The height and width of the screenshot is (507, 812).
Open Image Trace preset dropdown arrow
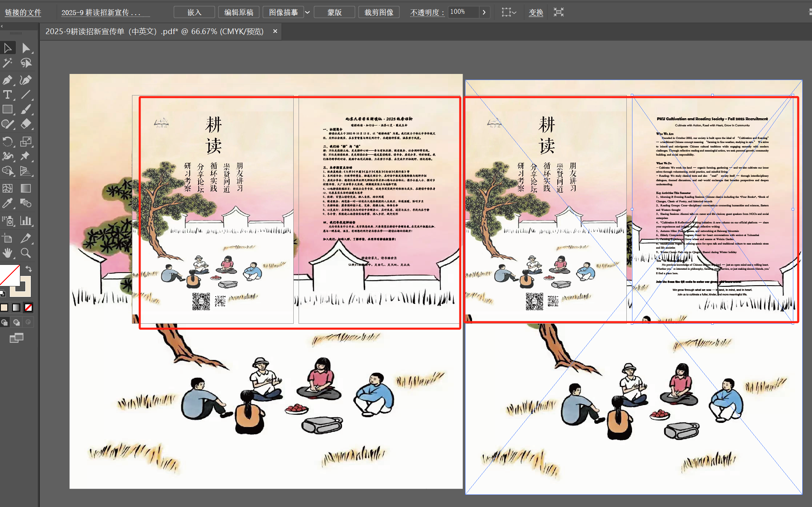coord(307,12)
